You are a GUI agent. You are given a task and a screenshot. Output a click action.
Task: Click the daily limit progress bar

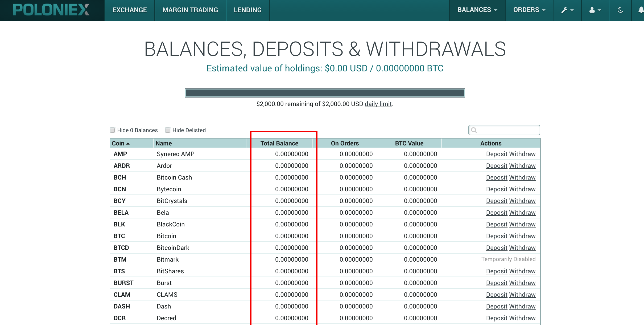325,93
